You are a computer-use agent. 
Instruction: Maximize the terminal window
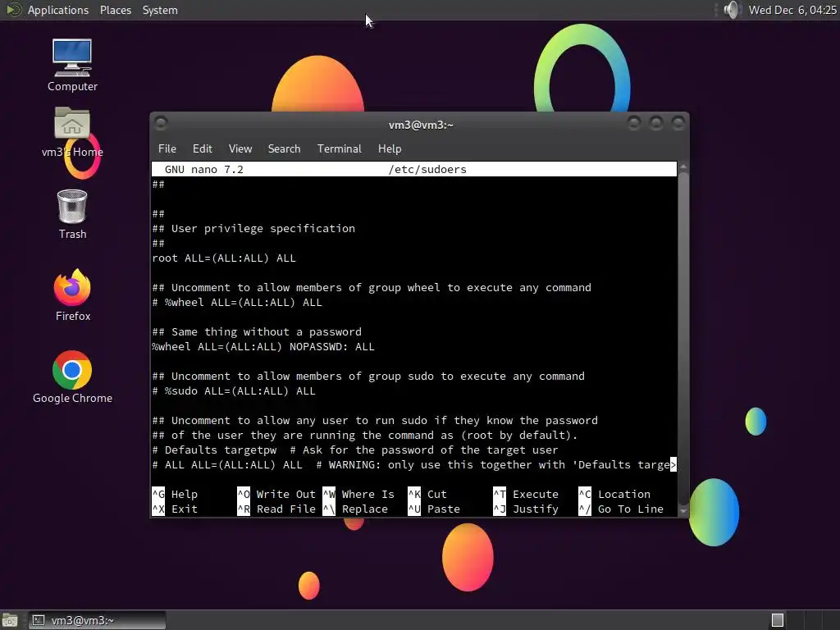coord(656,124)
